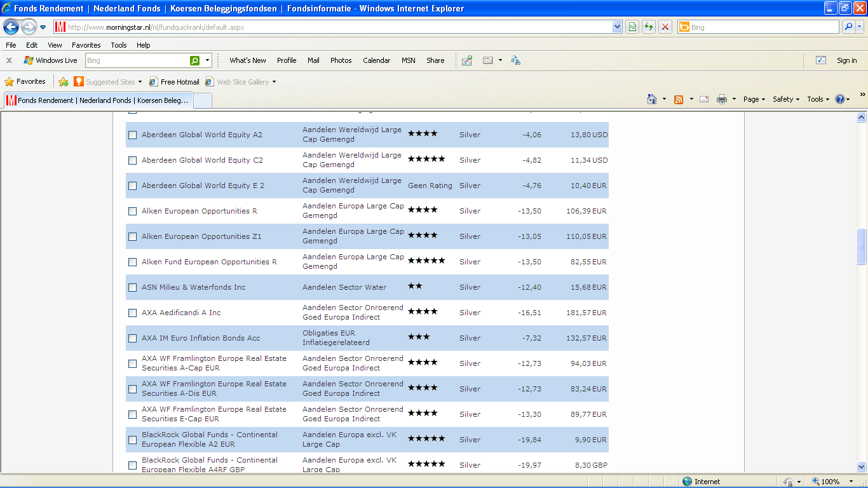The height and width of the screenshot is (488, 868).
Task: Click the Home icon in command bar
Action: click(x=651, y=99)
